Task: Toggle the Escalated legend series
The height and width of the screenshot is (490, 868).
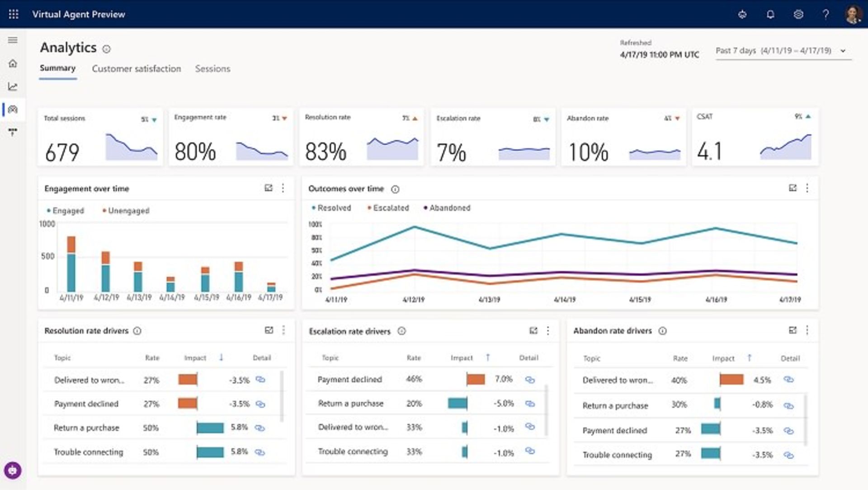Action: pos(390,208)
